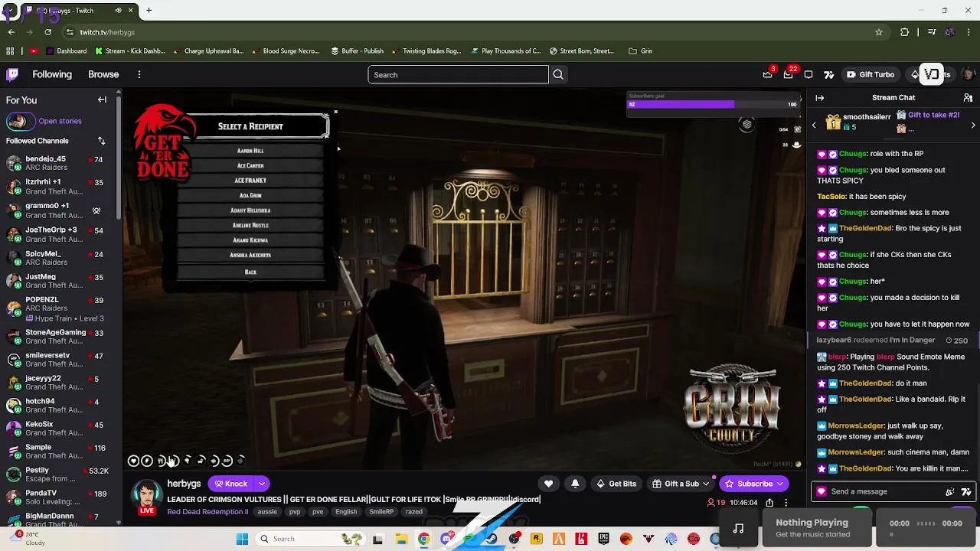Viewport: 980px width, 551px height.
Task: Open top navigation more menu dots
Action: (x=139, y=74)
